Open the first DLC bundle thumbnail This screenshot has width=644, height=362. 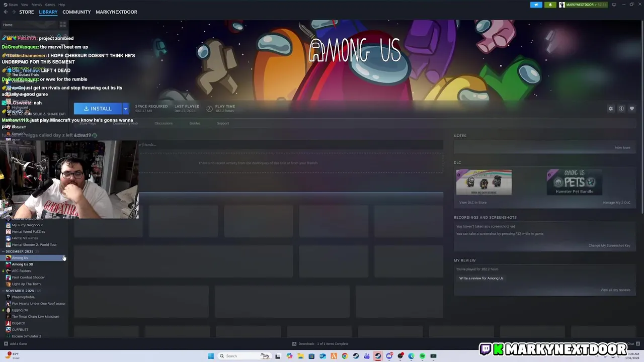tap(484, 183)
